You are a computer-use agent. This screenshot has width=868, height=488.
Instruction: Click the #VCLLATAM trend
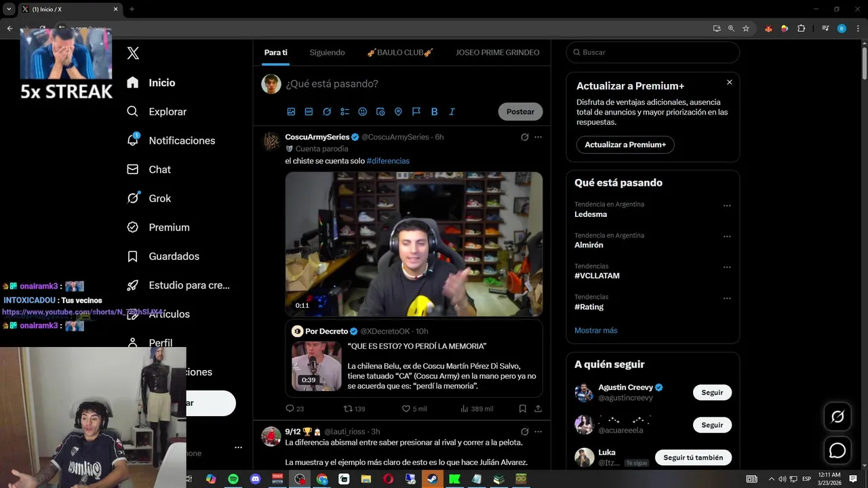click(597, 276)
